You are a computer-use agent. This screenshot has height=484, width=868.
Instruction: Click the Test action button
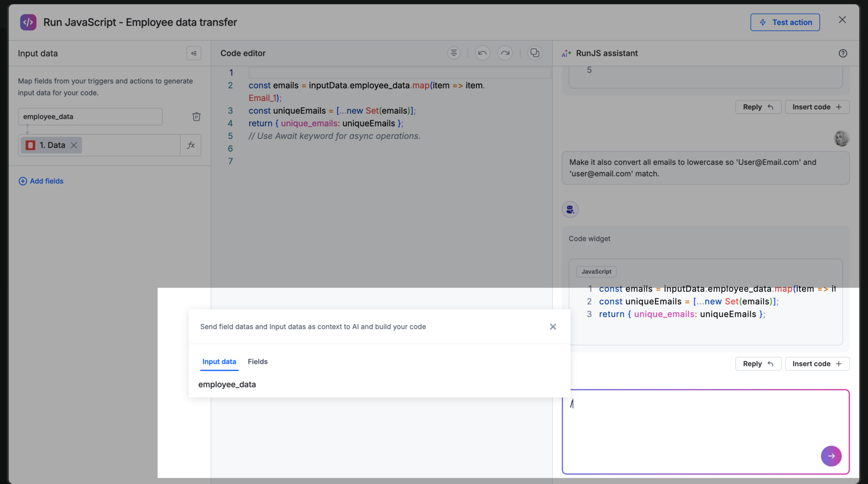785,22
